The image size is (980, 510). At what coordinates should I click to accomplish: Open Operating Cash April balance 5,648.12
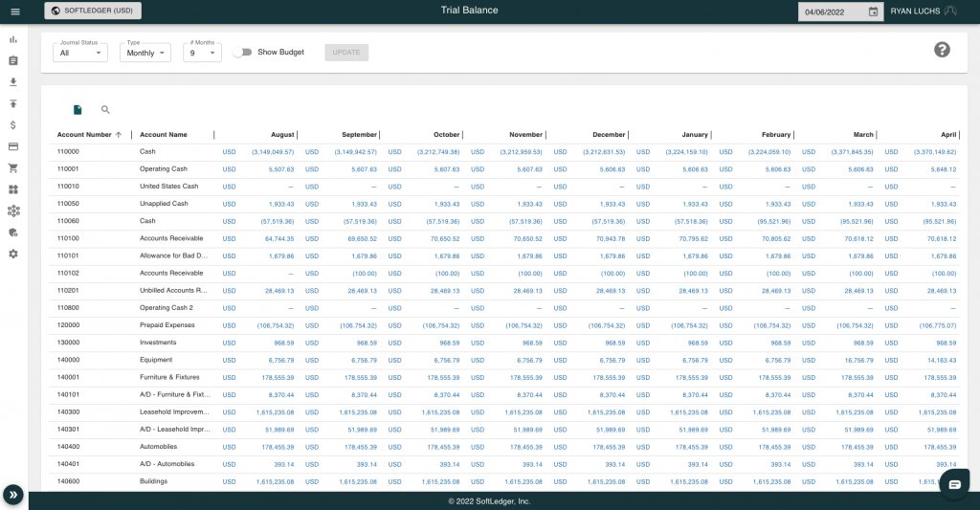tap(943, 169)
